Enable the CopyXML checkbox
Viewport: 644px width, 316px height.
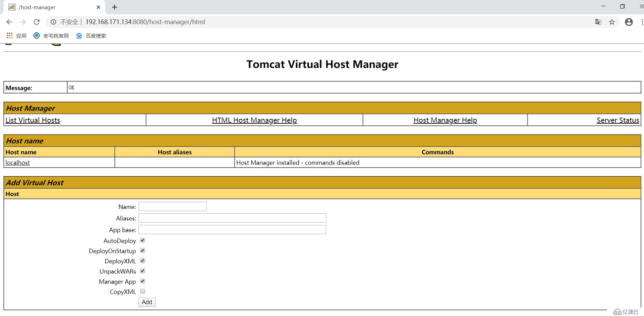pyautogui.click(x=143, y=291)
